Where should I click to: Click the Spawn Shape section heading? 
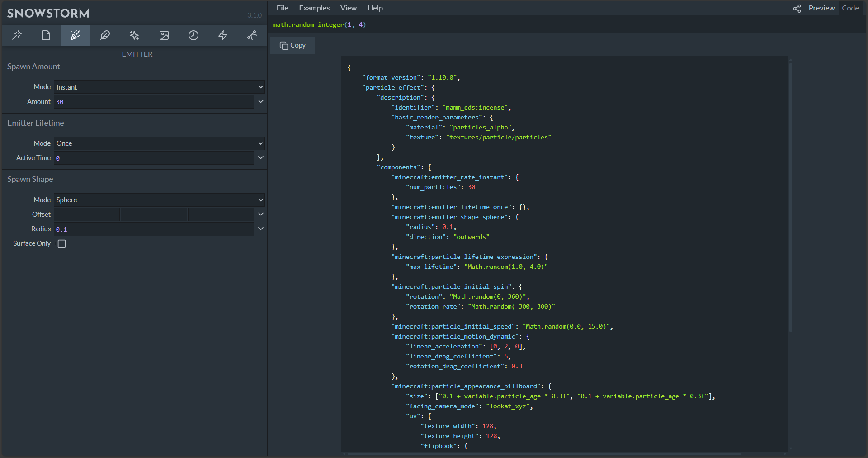tap(30, 179)
